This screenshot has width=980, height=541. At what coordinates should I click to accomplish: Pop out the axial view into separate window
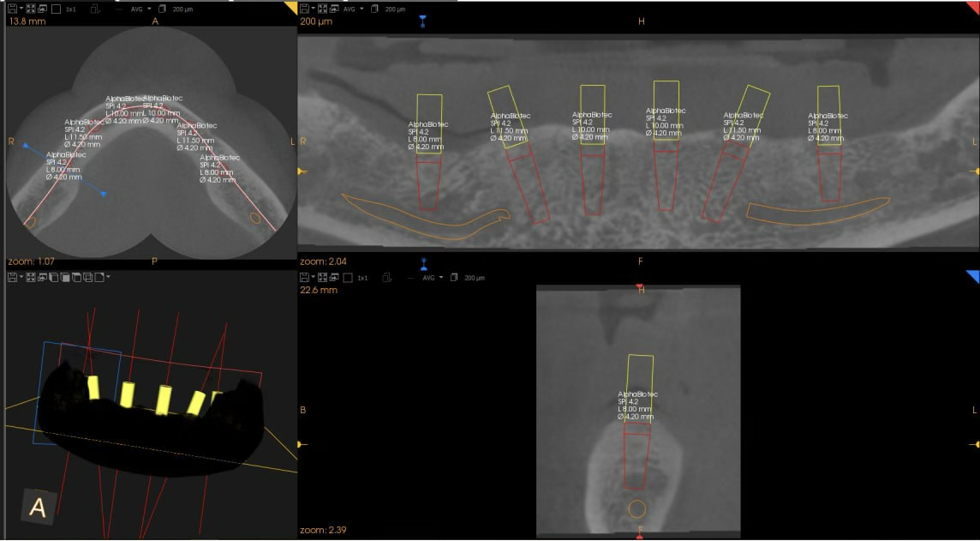pyautogui.click(x=42, y=9)
